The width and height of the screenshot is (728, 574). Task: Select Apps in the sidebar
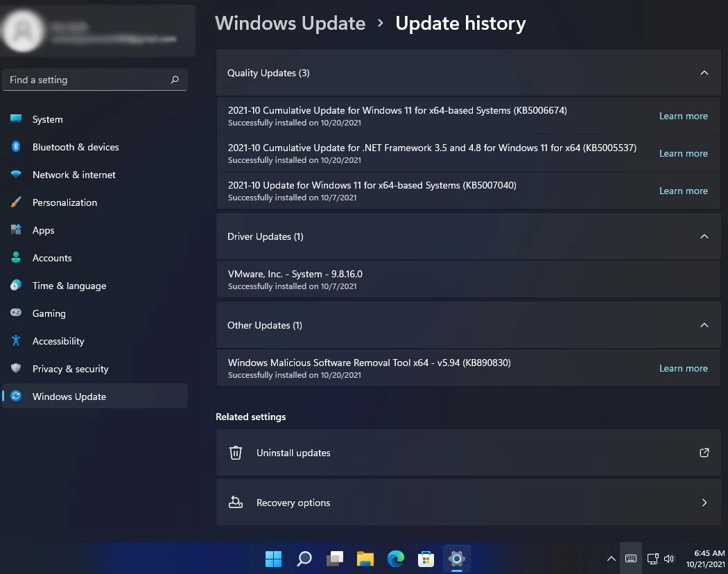95,230
